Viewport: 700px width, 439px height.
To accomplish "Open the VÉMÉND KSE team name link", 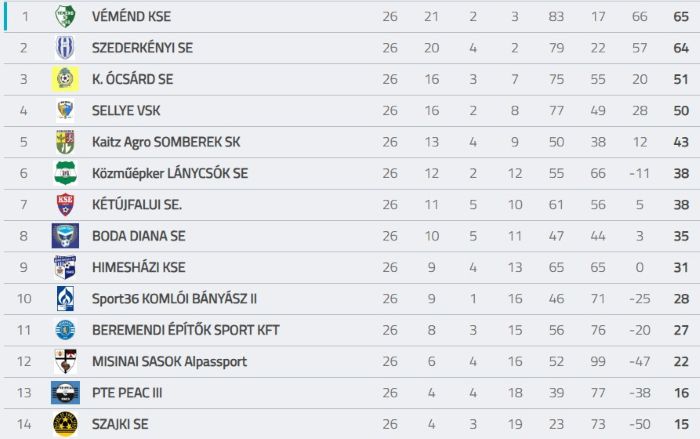I will (131, 17).
